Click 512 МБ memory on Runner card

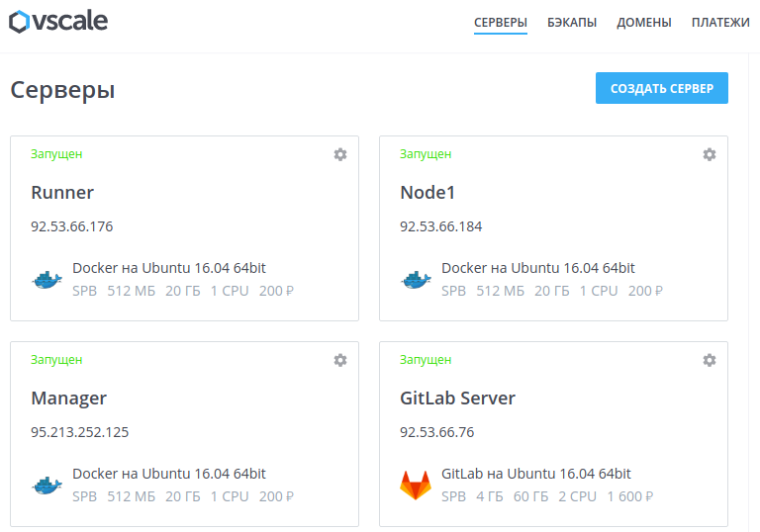pos(131,291)
